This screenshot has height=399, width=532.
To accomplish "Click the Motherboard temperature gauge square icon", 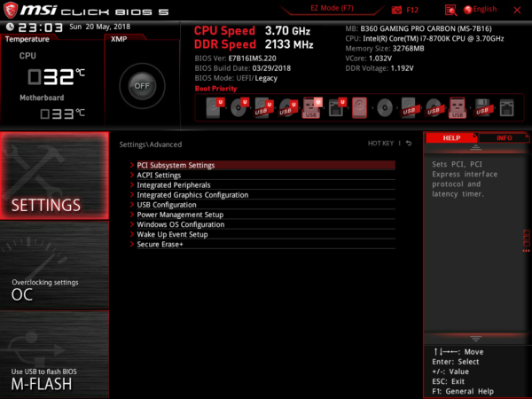I will point(45,114).
